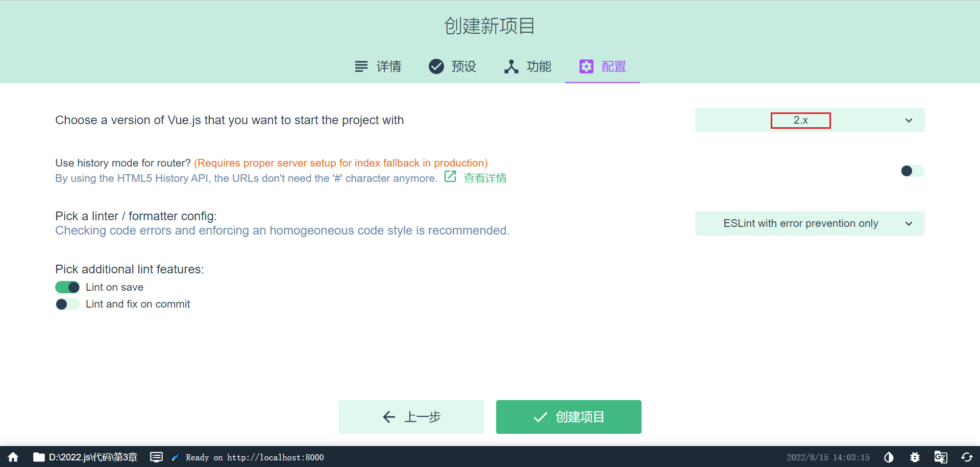The image size is (980, 467).
Task: Click the 2022/8/15 14:03:15 timestamp
Action: click(828, 457)
